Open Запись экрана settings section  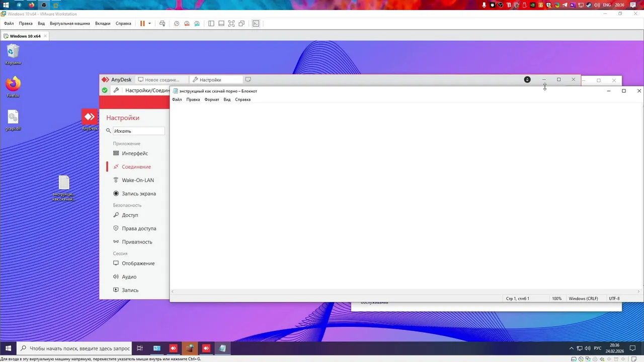(139, 194)
